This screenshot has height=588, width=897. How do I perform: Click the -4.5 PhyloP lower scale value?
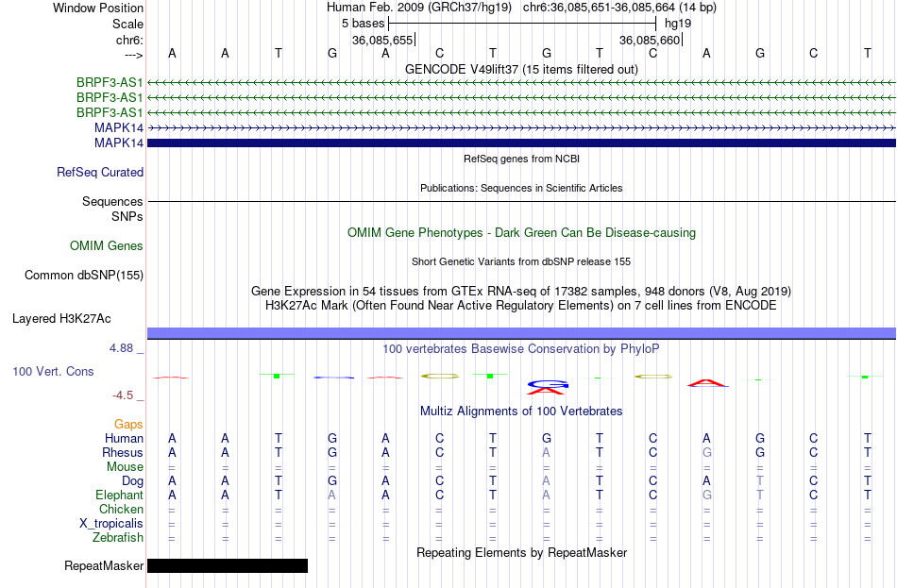point(123,395)
